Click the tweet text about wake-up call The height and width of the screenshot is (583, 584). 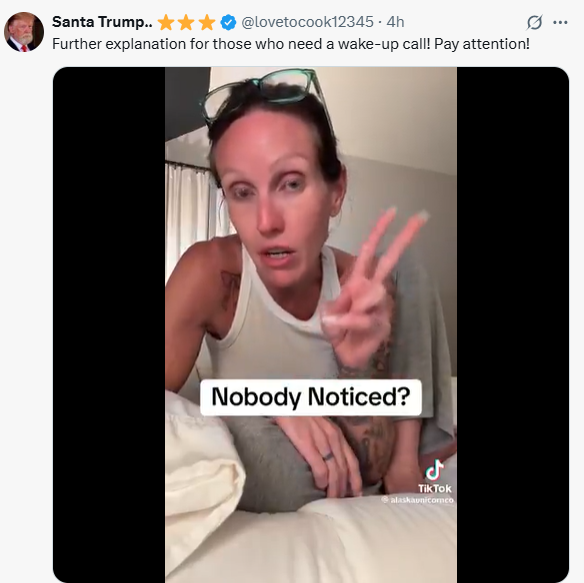[x=291, y=44]
